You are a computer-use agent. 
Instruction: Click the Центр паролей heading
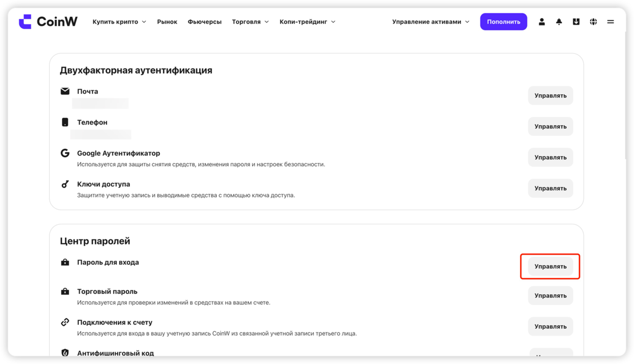[x=95, y=241]
